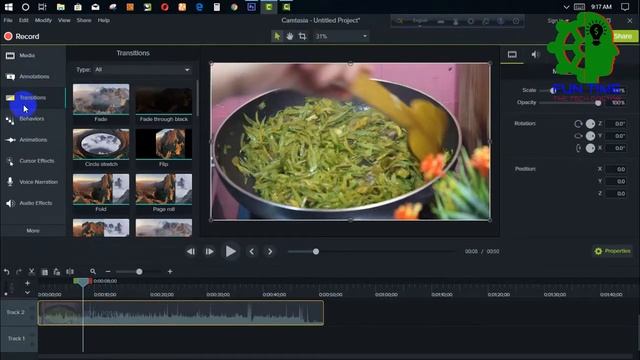Click the Cut scissors icon
This screenshot has width=640, height=360.
[x=31, y=271]
